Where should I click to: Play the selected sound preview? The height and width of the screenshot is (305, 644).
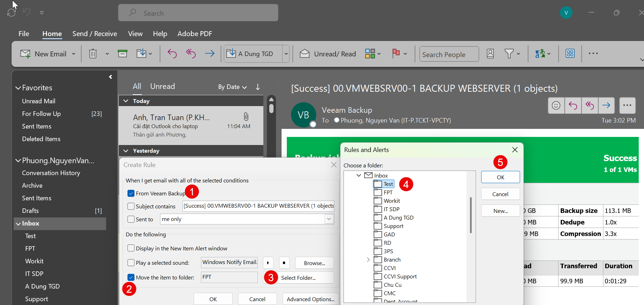coord(268,263)
